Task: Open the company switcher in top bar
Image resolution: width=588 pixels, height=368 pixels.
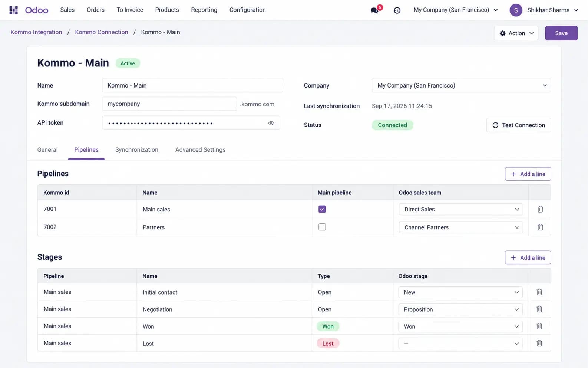Action: tap(456, 10)
